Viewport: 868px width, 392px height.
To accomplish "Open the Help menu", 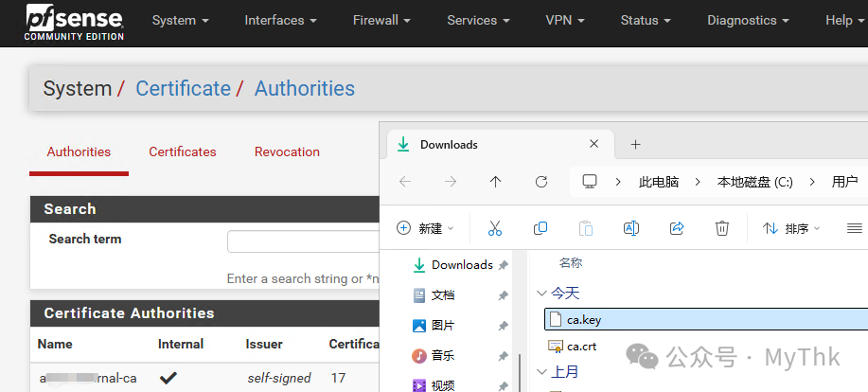I will pyautogui.click(x=844, y=21).
